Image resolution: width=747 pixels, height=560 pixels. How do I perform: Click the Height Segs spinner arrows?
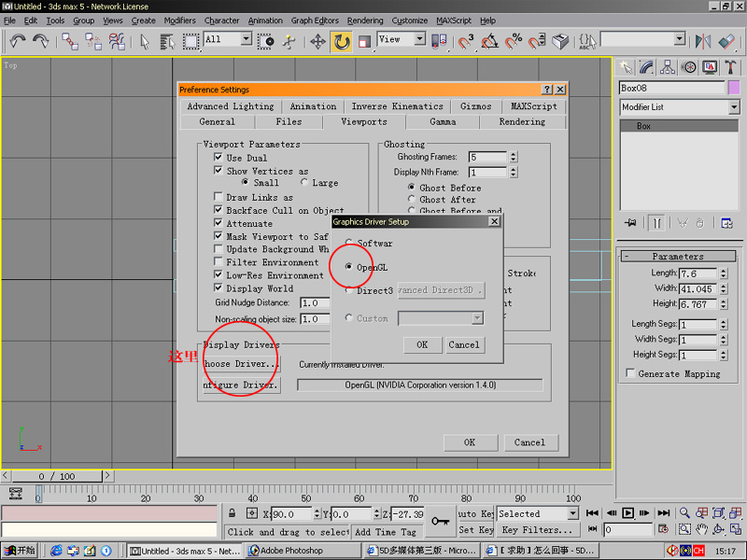pyautogui.click(x=724, y=356)
